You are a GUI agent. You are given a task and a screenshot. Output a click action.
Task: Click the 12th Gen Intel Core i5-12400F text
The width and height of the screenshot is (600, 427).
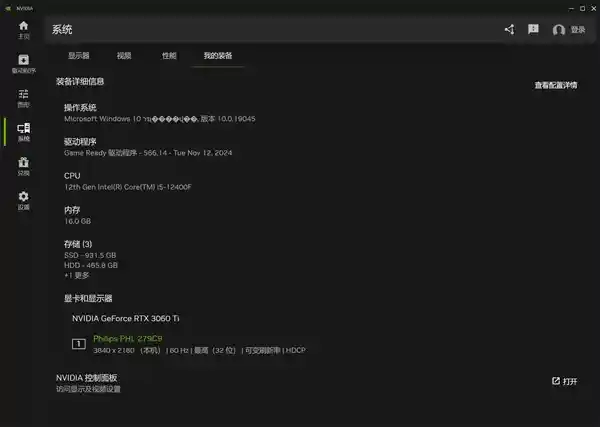[128, 187]
